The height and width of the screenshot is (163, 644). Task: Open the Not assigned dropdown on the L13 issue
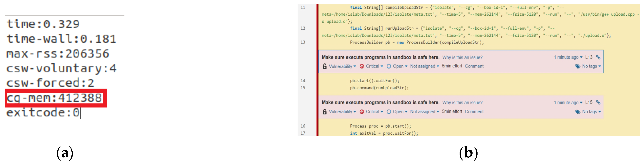424,66
